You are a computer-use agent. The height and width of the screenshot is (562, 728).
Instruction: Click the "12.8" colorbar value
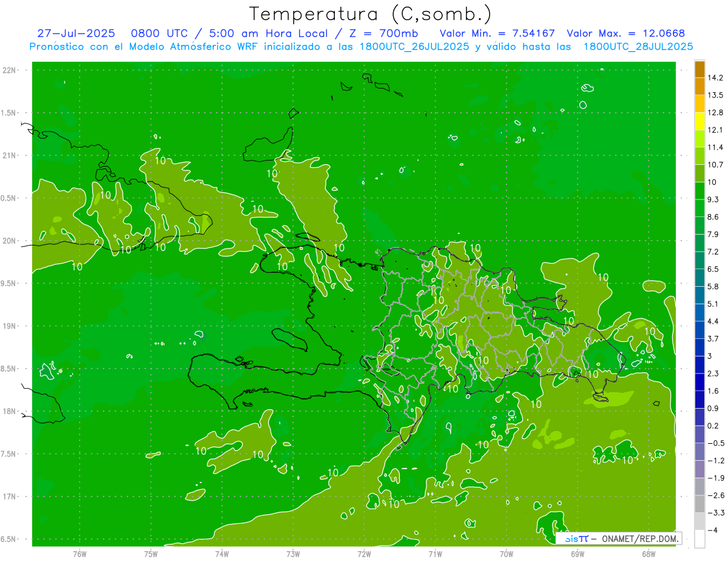tap(716, 113)
